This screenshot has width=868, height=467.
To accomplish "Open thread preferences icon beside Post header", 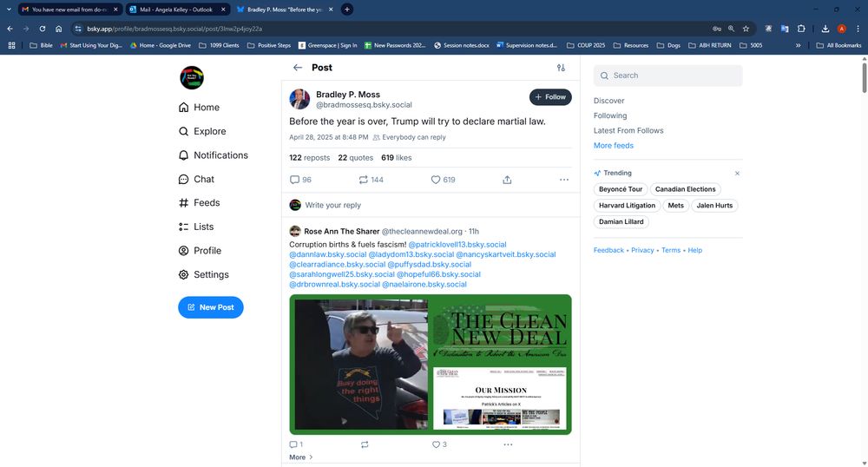I will tap(561, 68).
